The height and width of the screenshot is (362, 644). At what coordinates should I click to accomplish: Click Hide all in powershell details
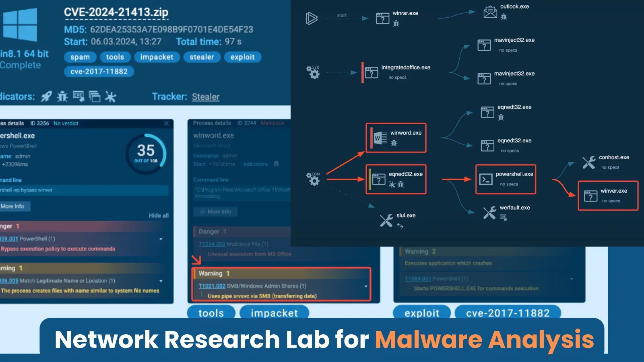pos(159,216)
